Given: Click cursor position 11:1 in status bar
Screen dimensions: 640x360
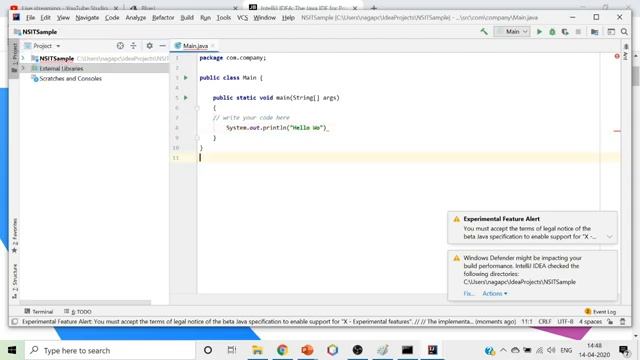Looking at the screenshot, I should 527,322.
